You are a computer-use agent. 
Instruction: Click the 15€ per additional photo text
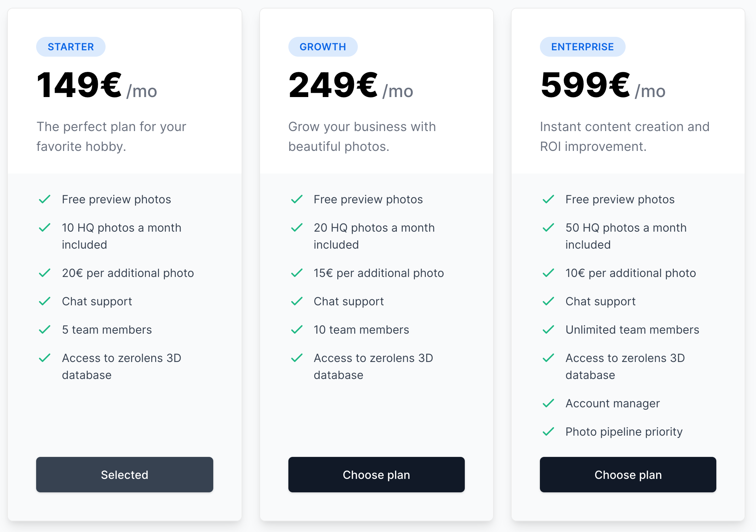(x=379, y=273)
